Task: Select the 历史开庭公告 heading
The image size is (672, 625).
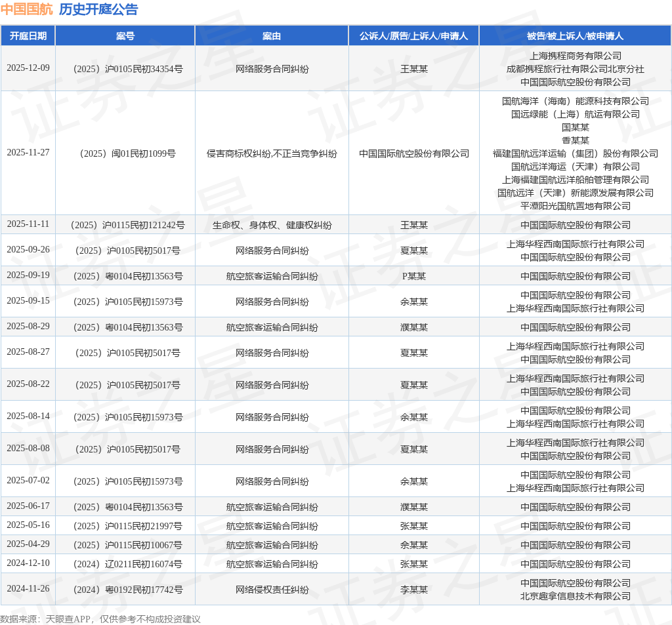Action: (x=98, y=9)
